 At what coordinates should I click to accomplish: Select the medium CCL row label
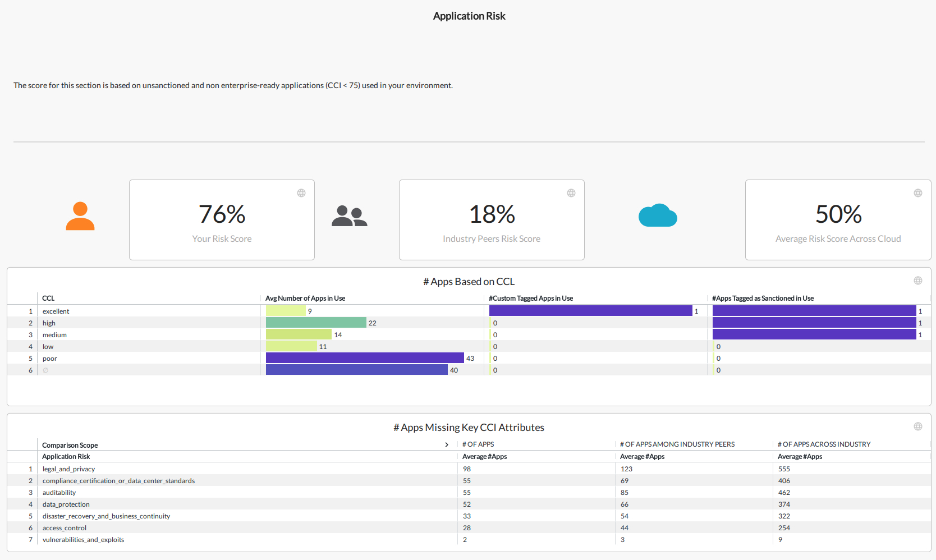pos(54,335)
